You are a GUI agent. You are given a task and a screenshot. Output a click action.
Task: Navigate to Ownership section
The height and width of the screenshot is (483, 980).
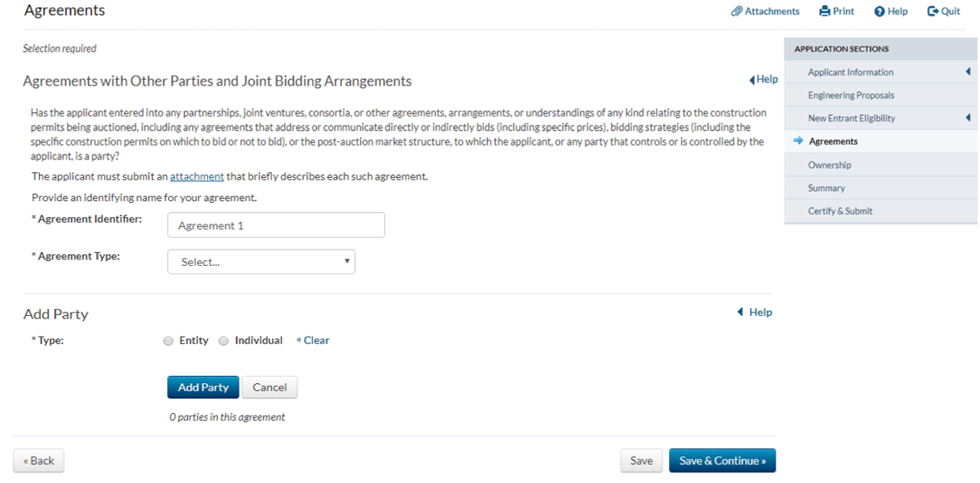(829, 165)
